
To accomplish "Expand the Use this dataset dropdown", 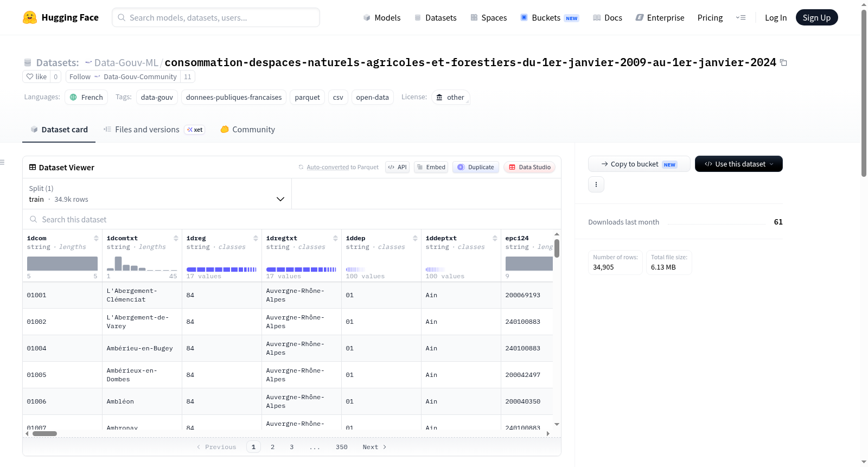I will click(739, 164).
